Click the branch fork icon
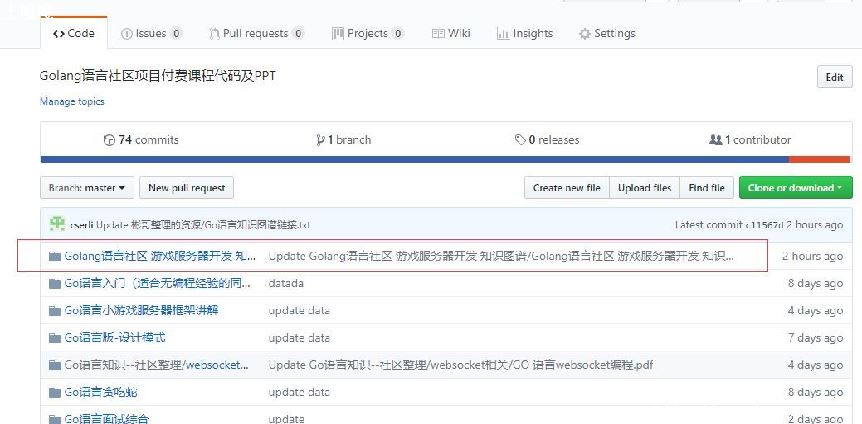The height and width of the screenshot is (424, 862). click(x=320, y=140)
